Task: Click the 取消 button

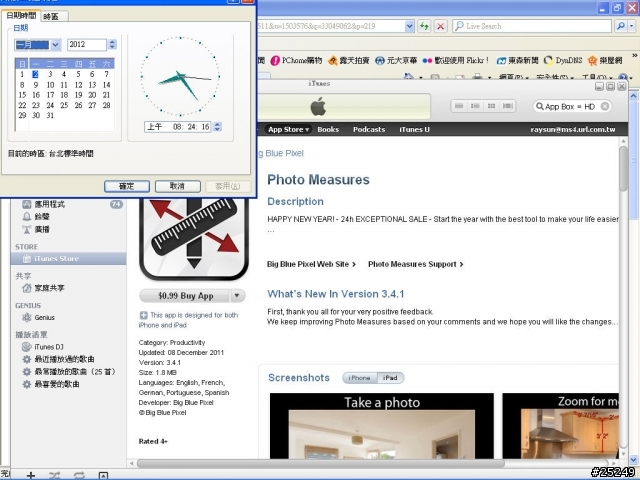Action: [178, 186]
